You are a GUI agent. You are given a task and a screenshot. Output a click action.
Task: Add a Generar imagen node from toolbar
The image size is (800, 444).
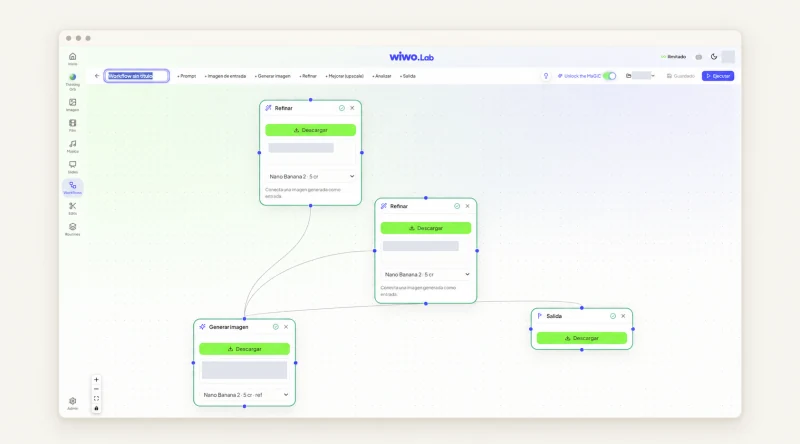pos(273,76)
